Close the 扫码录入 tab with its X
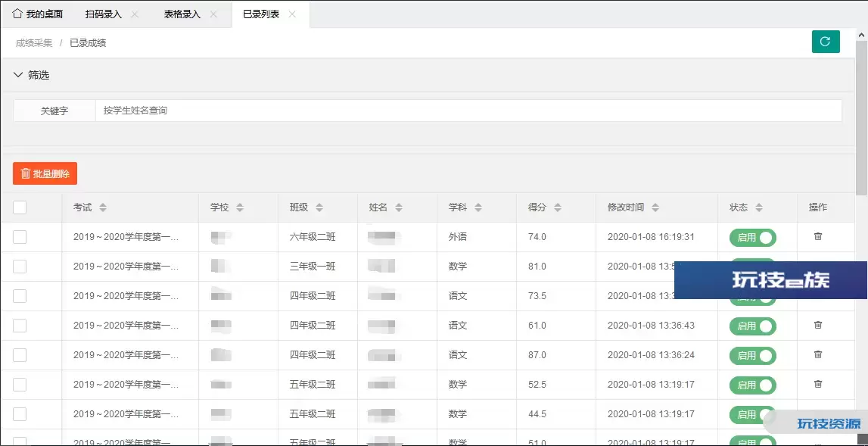The height and width of the screenshot is (446, 868). [135, 14]
